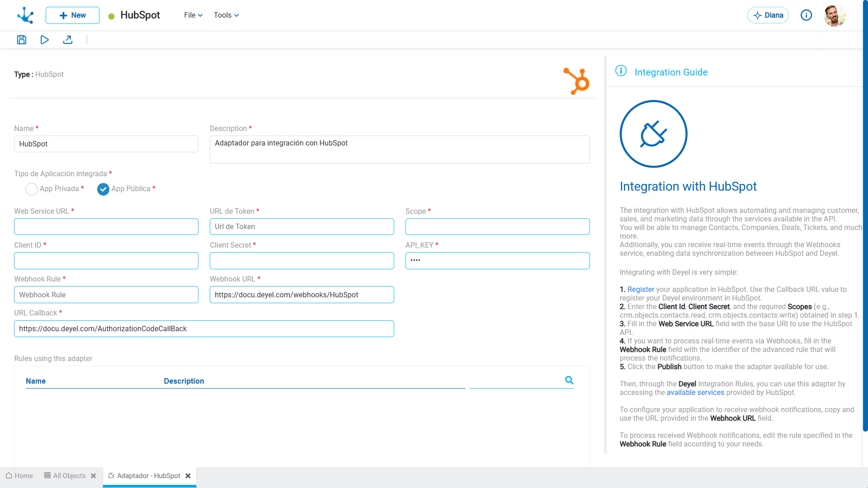The height and width of the screenshot is (488, 868).
Task: Focus the Client ID field
Action: 106,261
